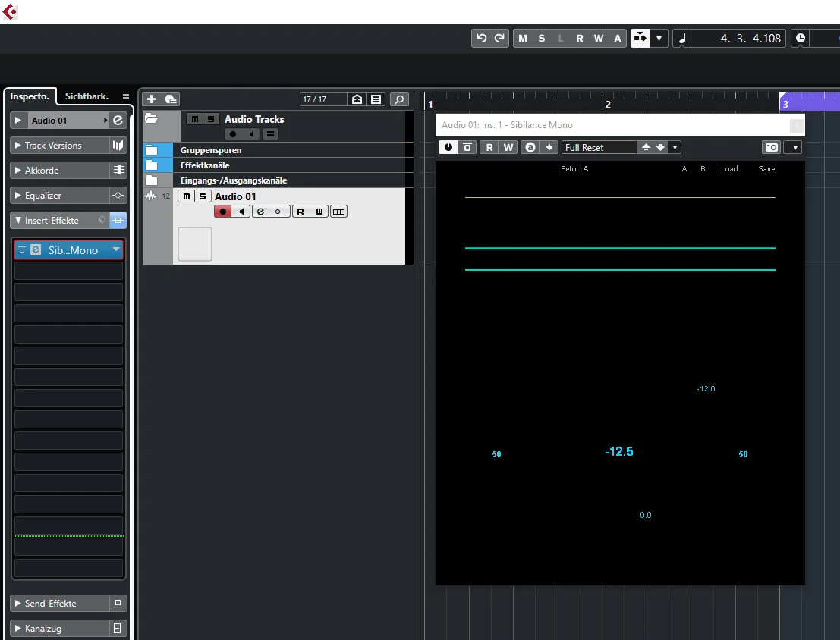Click the Load button in the plugin
This screenshot has height=640, width=840.
[729, 168]
